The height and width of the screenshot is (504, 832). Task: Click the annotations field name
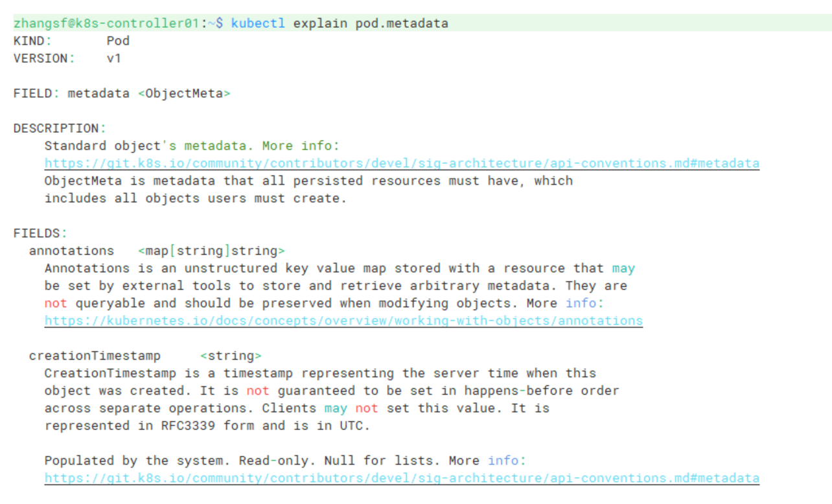click(x=71, y=251)
